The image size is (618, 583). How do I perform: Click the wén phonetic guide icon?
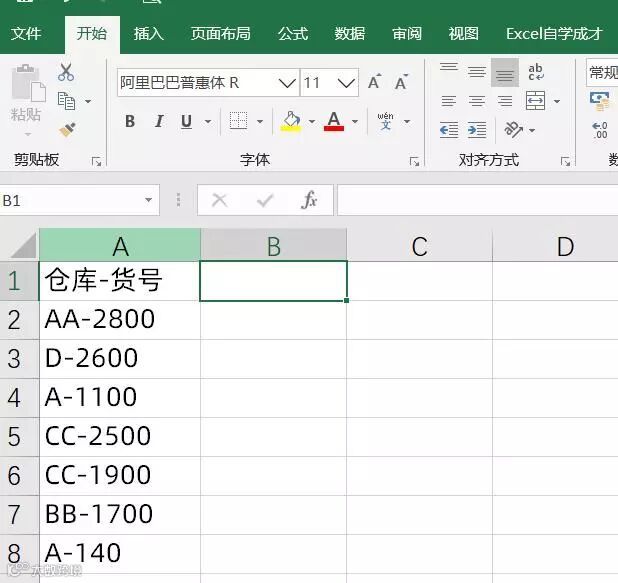coord(385,121)
